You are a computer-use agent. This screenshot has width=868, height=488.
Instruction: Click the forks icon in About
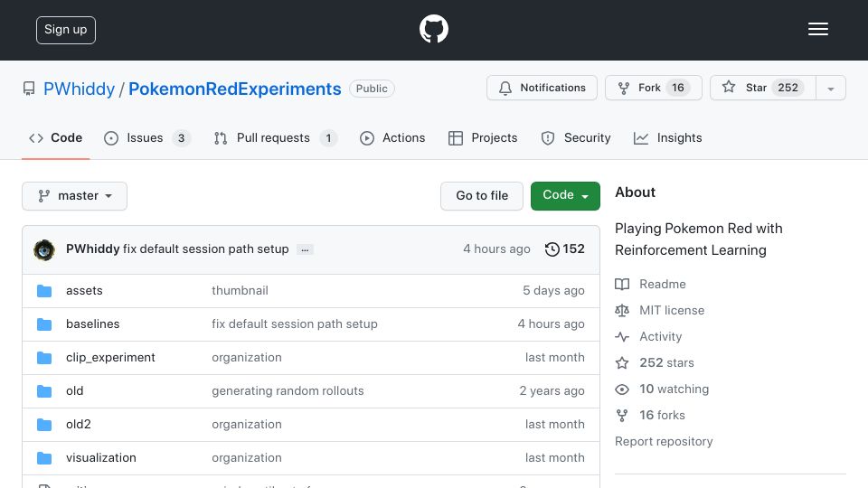[x=622, y=416]
